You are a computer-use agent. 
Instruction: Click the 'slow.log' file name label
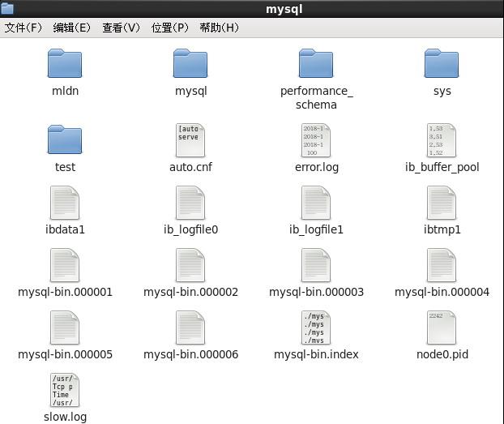pyautogui.click(x=66, y=417)
